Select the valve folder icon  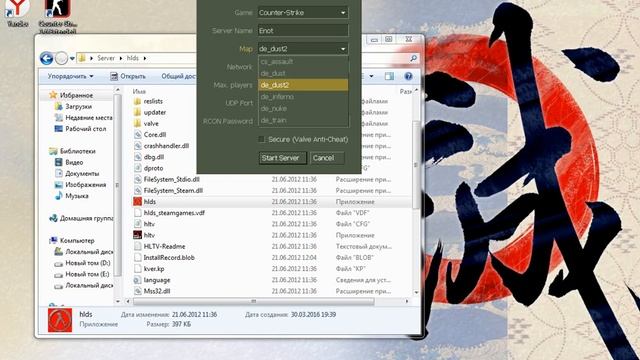[137, 123]
